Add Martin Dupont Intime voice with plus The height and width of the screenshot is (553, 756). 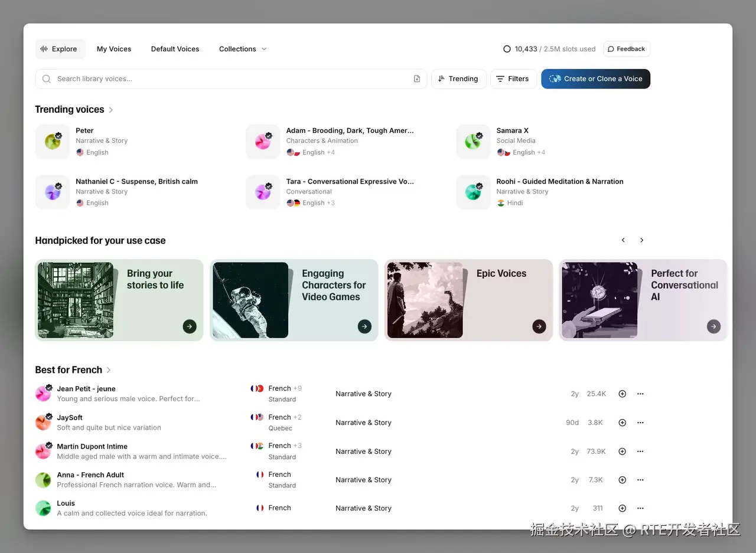tap(622, 451)
